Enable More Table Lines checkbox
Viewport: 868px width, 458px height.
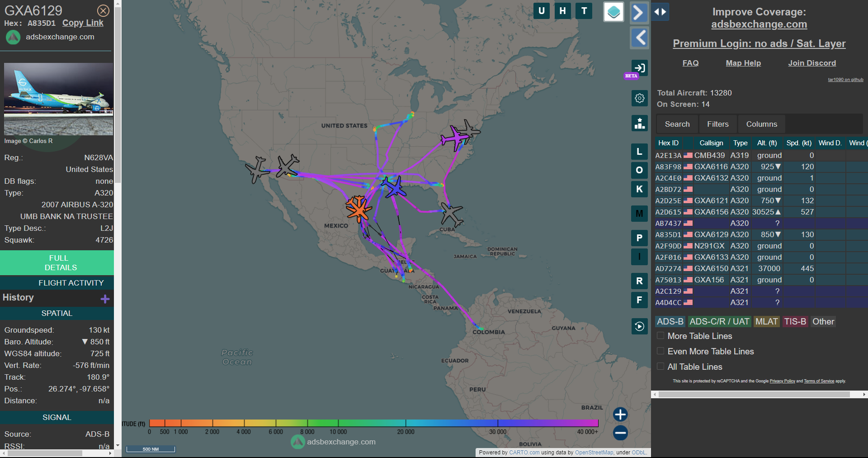point(660,336)
